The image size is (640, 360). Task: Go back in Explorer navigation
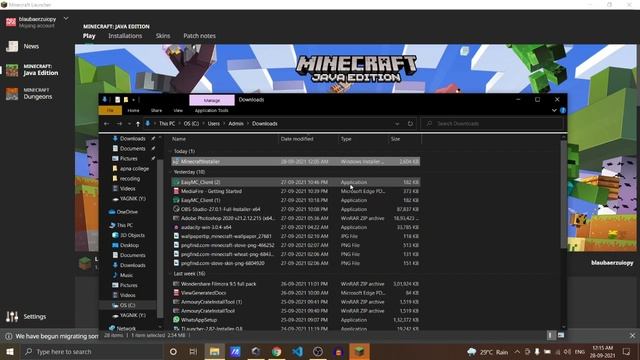coord(107,124)
